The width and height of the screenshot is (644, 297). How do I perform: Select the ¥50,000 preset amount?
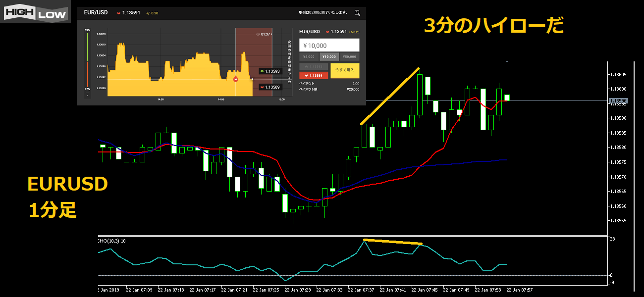tap(349, 56)
